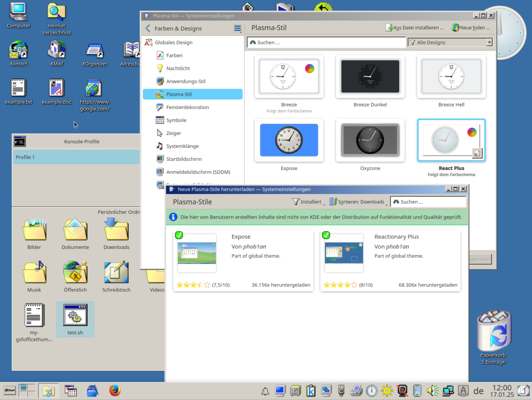Image resolution: width=532 pixels, height=400 pixels.
Task: Select Symbole in sidebar
Action: coord(193,120)
